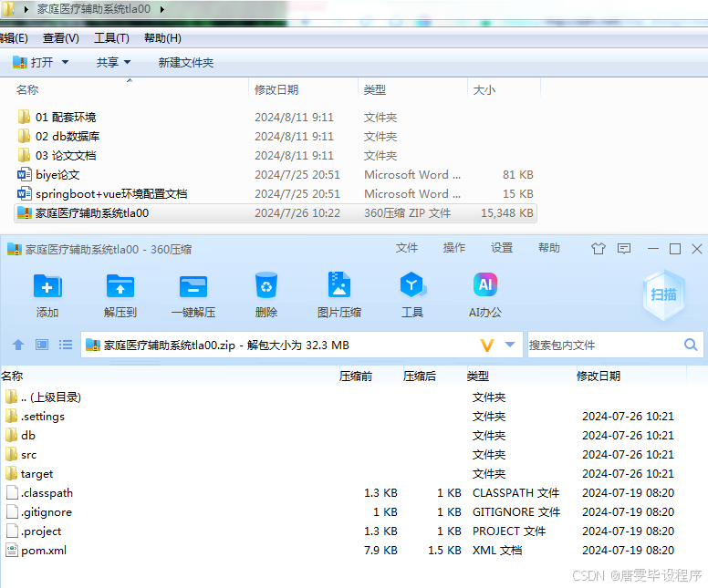Screen dimensions: 708x588
Task: Select the pom.xml file icon
Action: (12, 551)
